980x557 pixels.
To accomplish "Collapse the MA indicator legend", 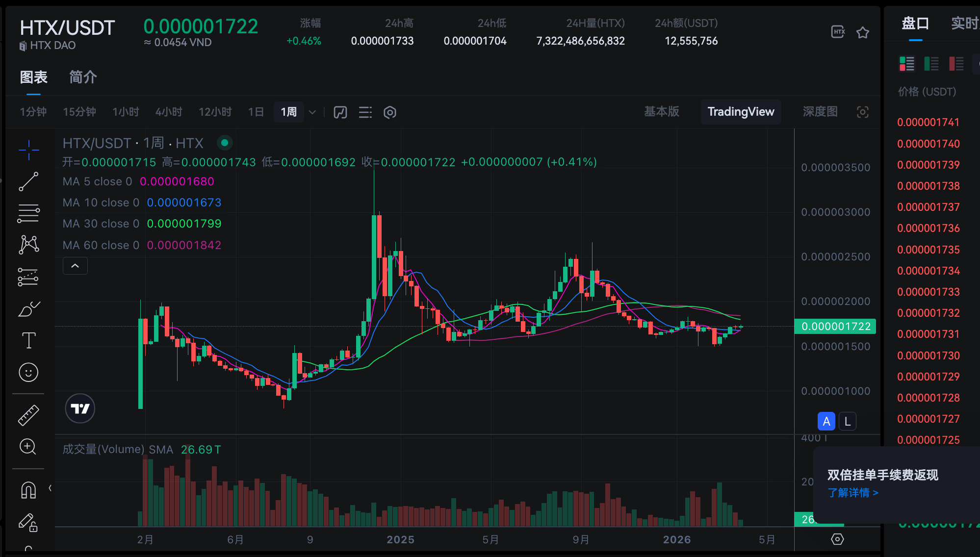I will (75, 266).
